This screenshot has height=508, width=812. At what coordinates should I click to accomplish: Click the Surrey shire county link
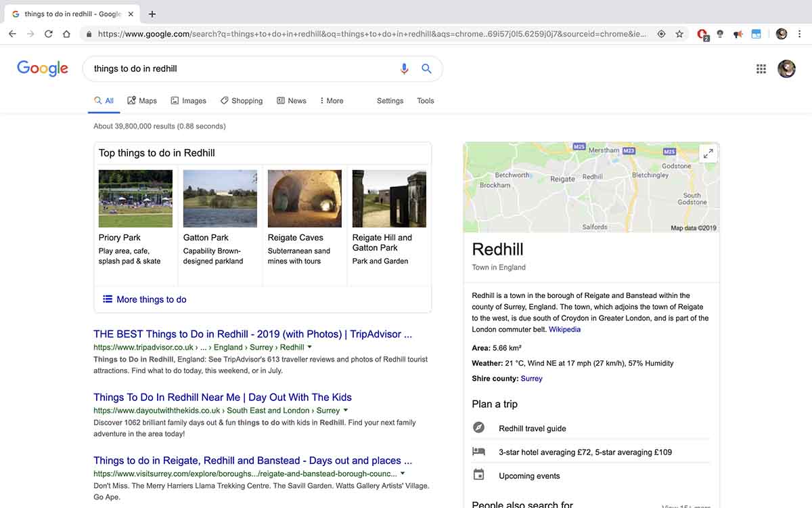coord(531,378)
